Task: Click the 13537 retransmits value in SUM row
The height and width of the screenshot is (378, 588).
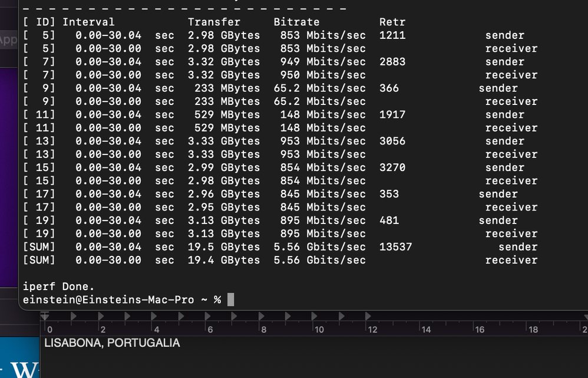Action: [x=395, y=247]
